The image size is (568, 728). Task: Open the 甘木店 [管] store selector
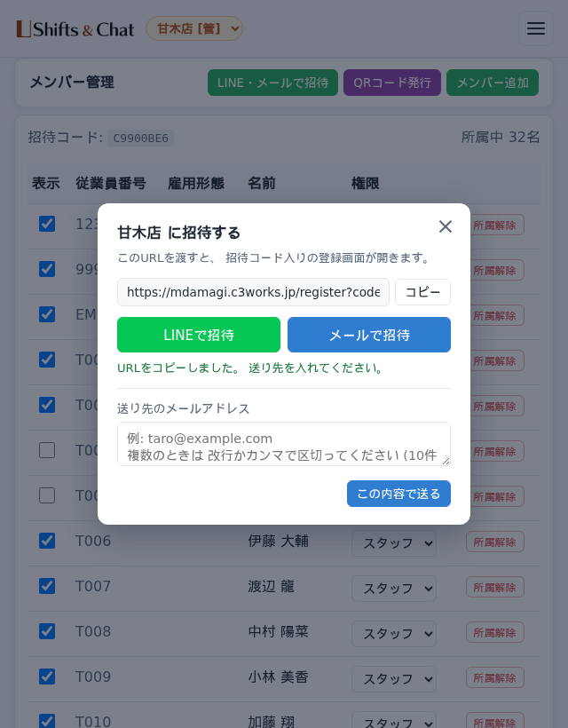pos(194,28)
